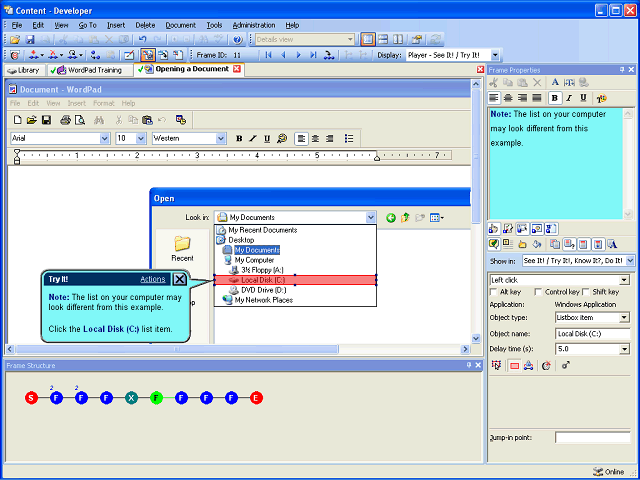Open the Object type dropdown

tap(624, 318)
